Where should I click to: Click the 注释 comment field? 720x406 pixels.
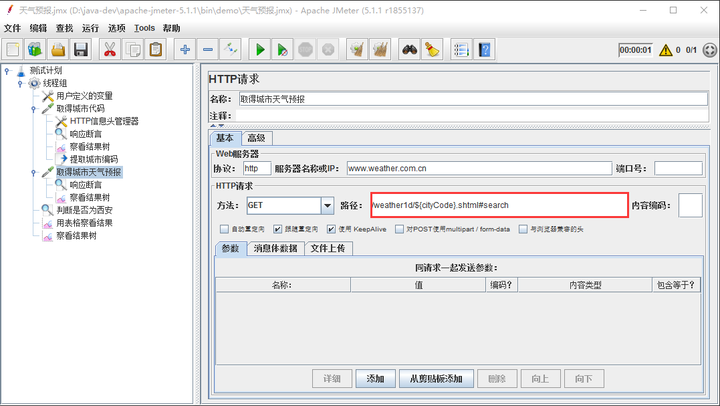[x=472, y=115]
